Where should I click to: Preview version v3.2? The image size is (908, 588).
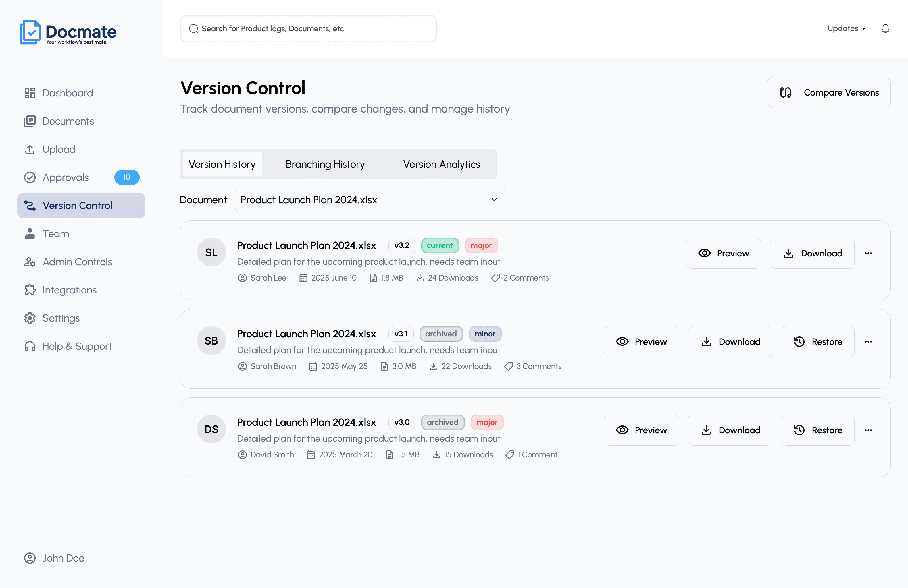pyautogui.click(x=723, y=253)
